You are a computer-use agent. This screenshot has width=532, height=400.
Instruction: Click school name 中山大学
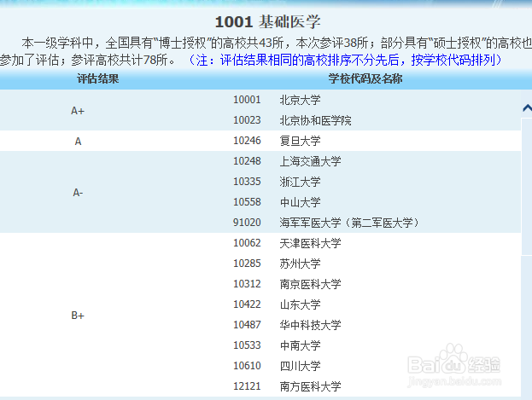(x=300, y=202)
